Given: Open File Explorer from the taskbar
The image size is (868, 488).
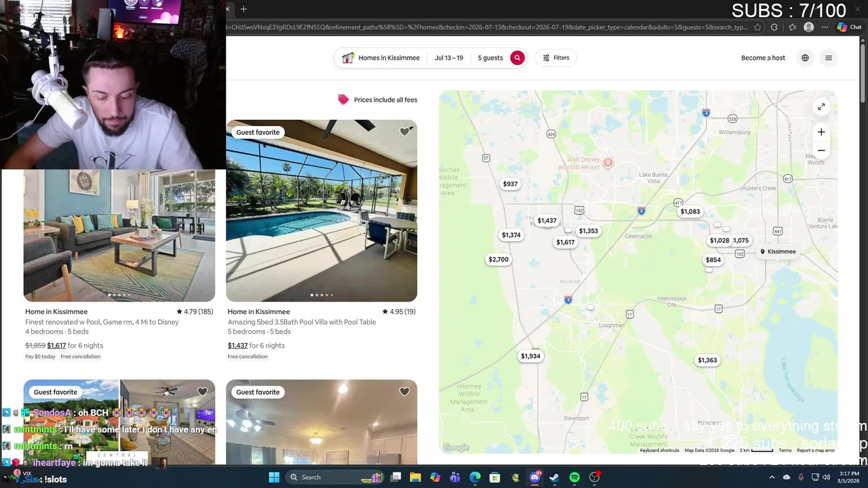Looking at the screenshot, I should pyautogui.click(x=416, y=477).
